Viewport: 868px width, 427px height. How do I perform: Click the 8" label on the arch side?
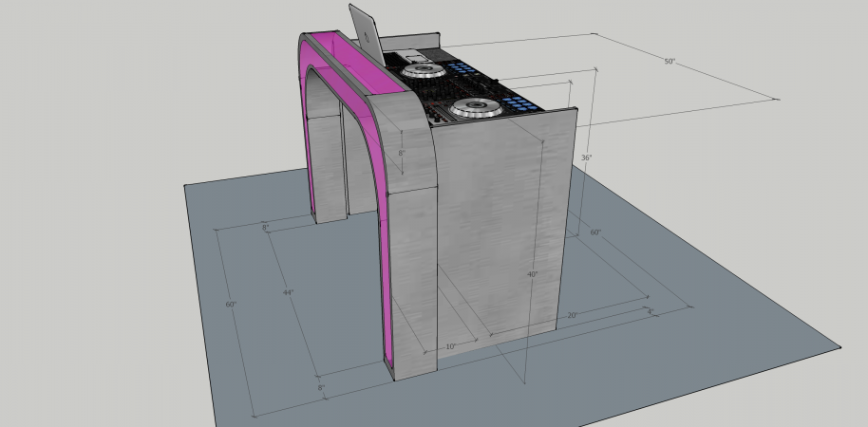coord(402,153)
